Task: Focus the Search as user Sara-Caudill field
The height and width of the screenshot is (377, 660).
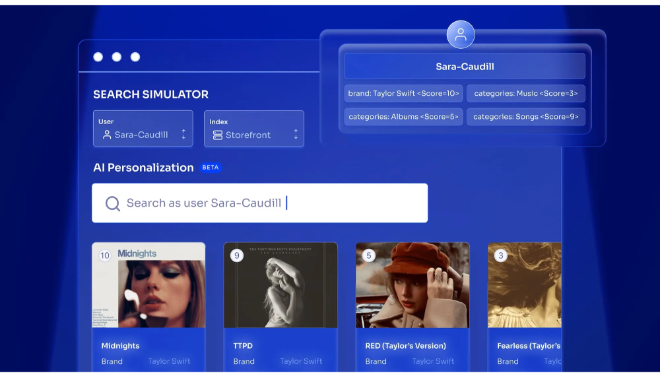Action: click(x=260, y=203)
